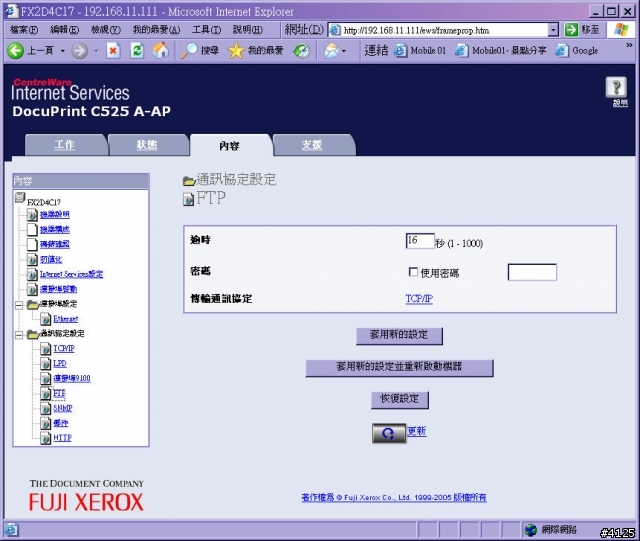Click the 恢復設定 button

400,399
